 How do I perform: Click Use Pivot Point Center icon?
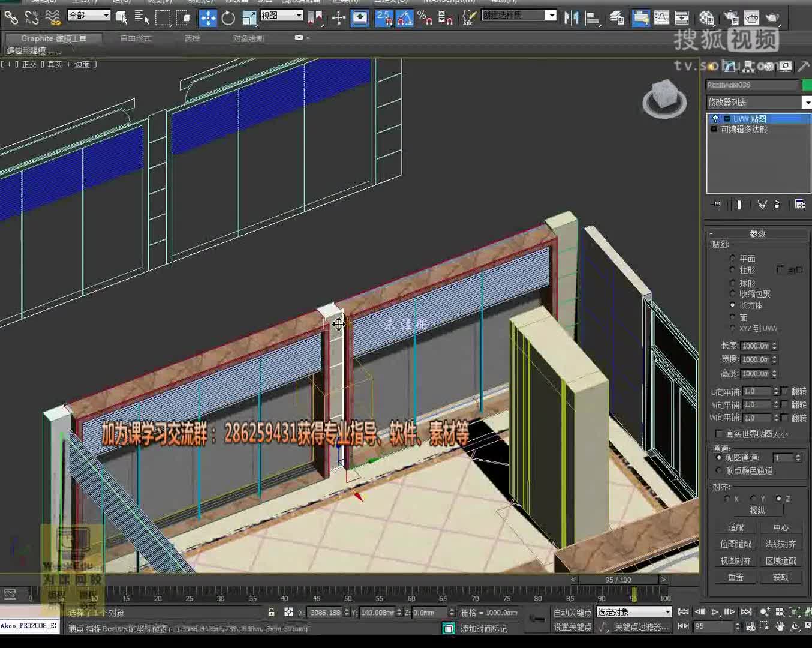tap(315, 17)
